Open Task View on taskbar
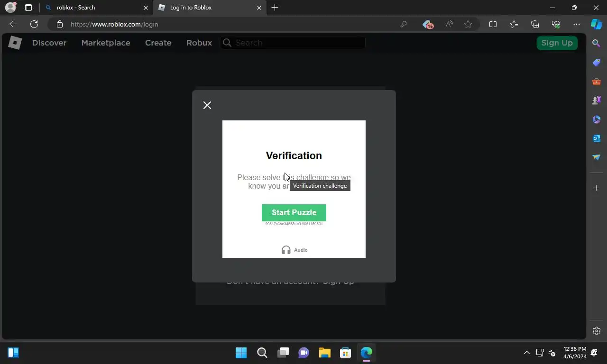The width and height of the screenshot is (607, 364). coord(283,353)
